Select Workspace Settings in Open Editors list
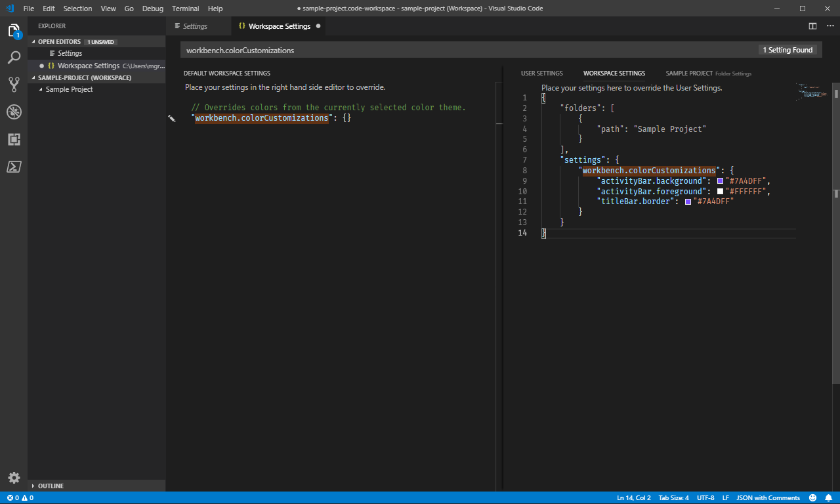Viewport: 840px width, 504px height. pos(96,66)
